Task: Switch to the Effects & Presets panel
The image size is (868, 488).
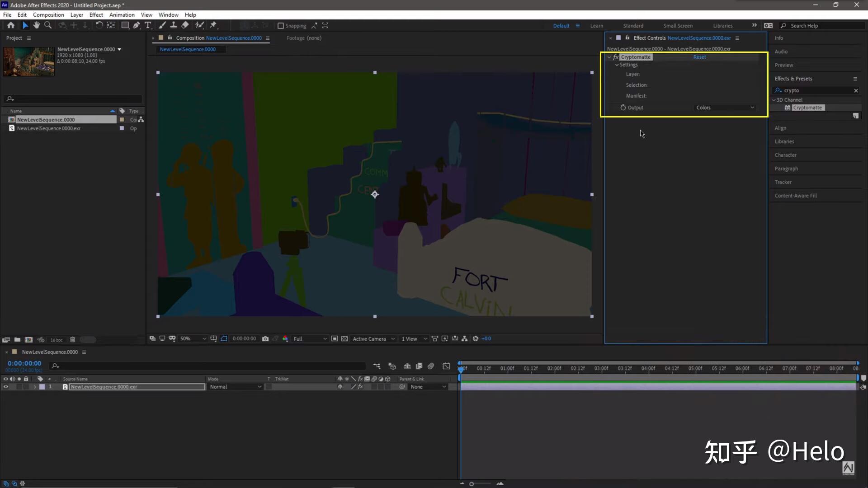Action: tap(794, 79)
